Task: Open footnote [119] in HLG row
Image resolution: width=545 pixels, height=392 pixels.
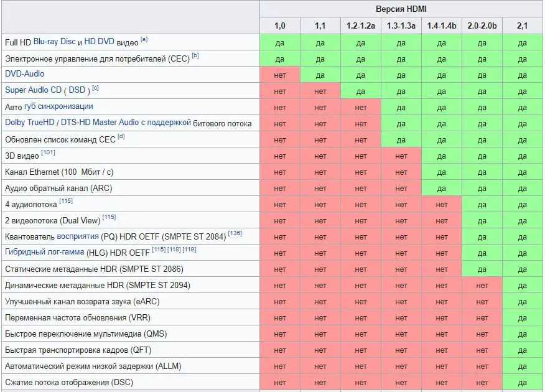Action: coord(190,250)
